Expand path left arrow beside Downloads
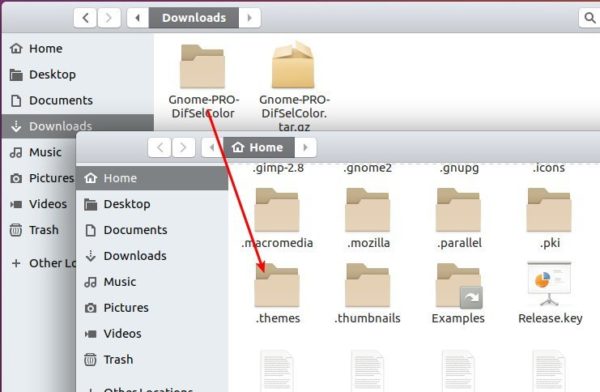Viewport: 600px width, 392px height. click(x=138, y=18)
